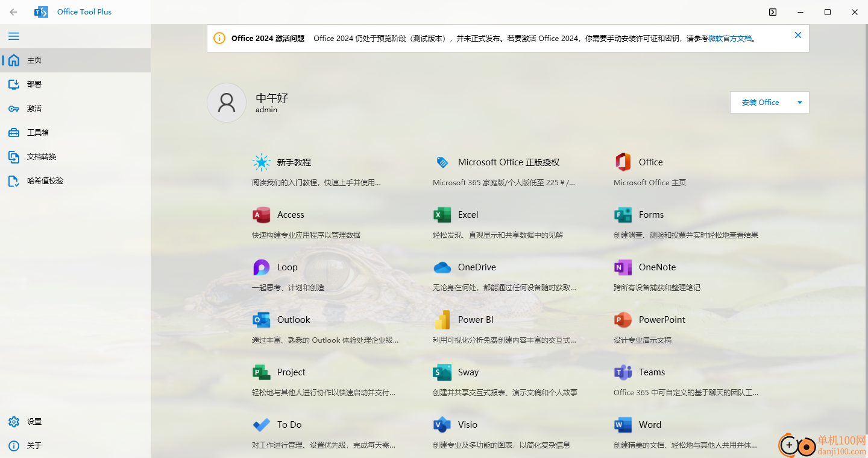
Task: Click the 新手教程 starburst icon
Action: tap(262, 162)
